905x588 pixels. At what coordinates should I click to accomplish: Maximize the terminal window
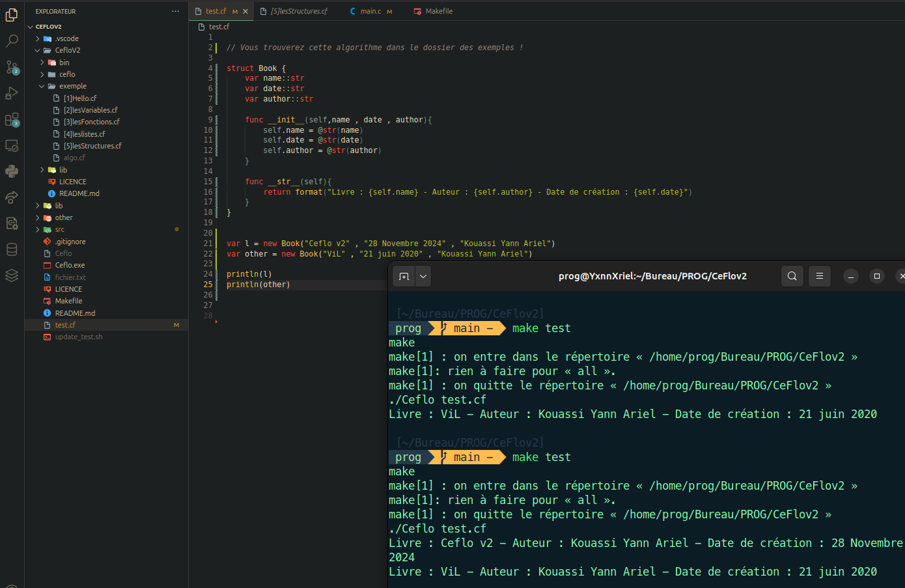(876, 276)
